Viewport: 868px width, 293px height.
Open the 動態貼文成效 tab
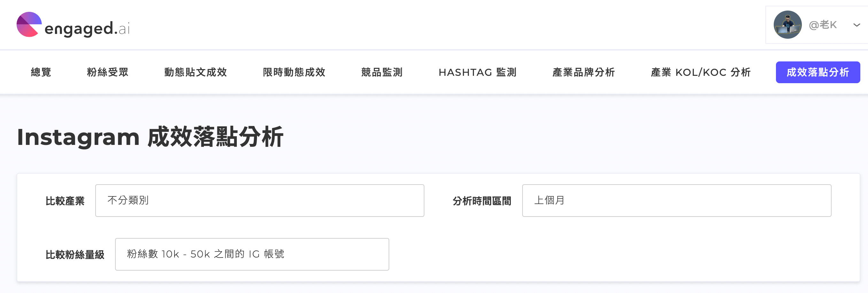click(x=196, y=72)
